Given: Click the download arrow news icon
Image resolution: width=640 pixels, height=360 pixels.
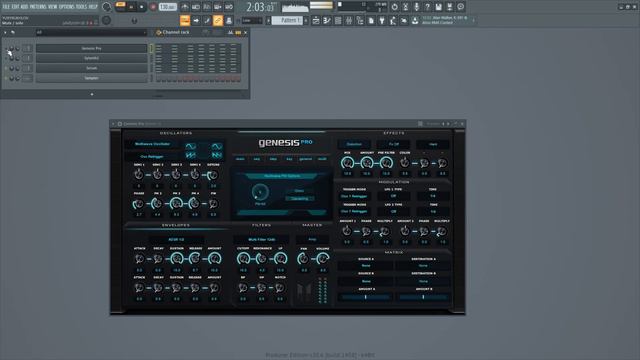Looking at the screenshot, I should 415,20.
